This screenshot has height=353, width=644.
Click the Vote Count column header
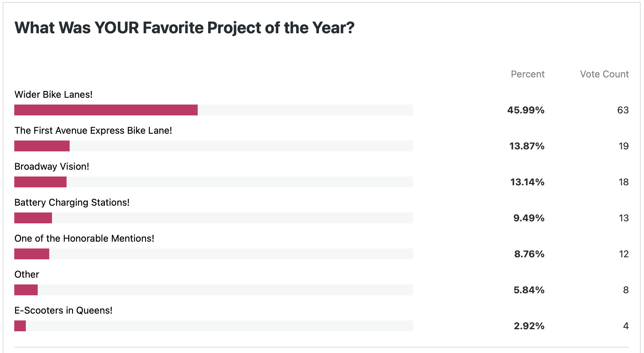pos(604,74)
